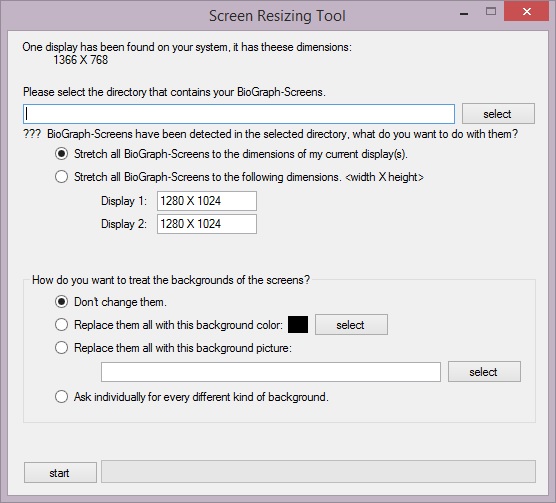Click the Display 2 dimensions field

[x=207, y=224]
